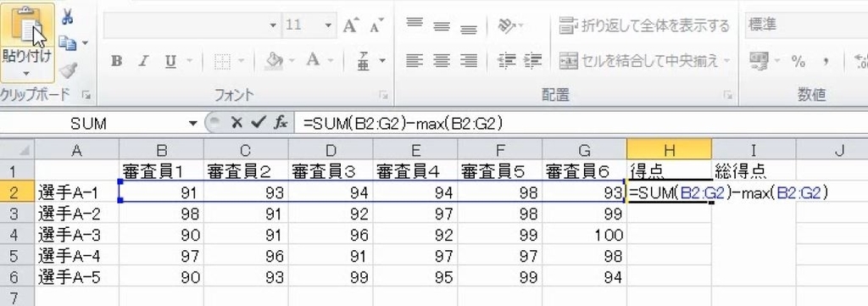
Task: Decrease font size with small A
Action: coord(376,25)
